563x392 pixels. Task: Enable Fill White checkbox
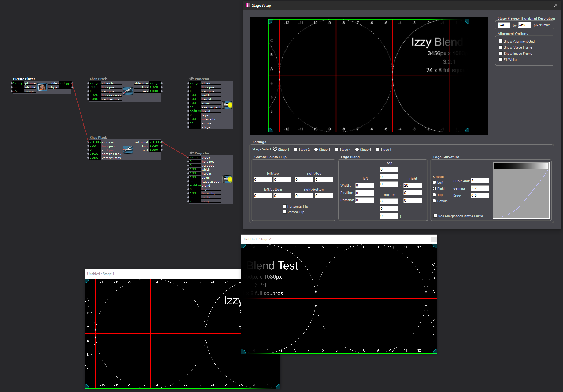coord(501,59)
